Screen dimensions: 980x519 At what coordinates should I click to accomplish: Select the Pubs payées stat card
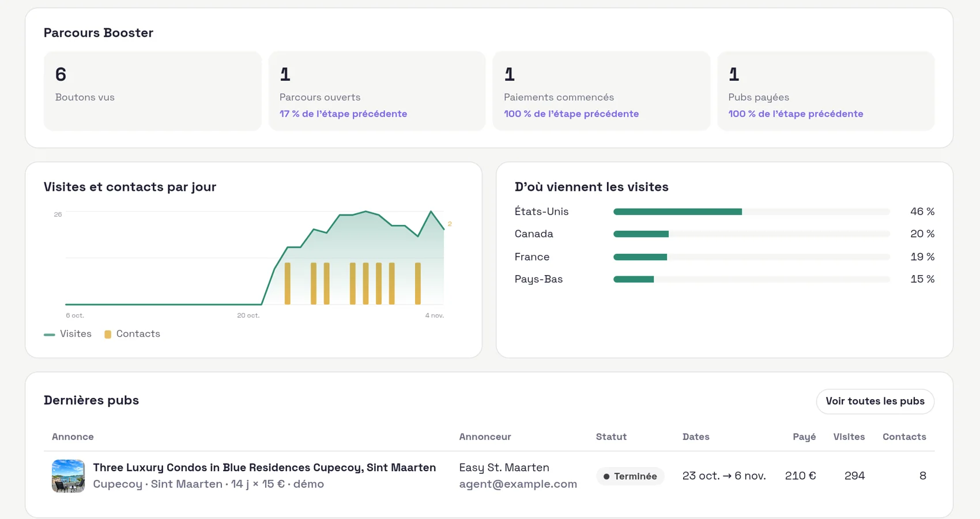pos(826,91)
